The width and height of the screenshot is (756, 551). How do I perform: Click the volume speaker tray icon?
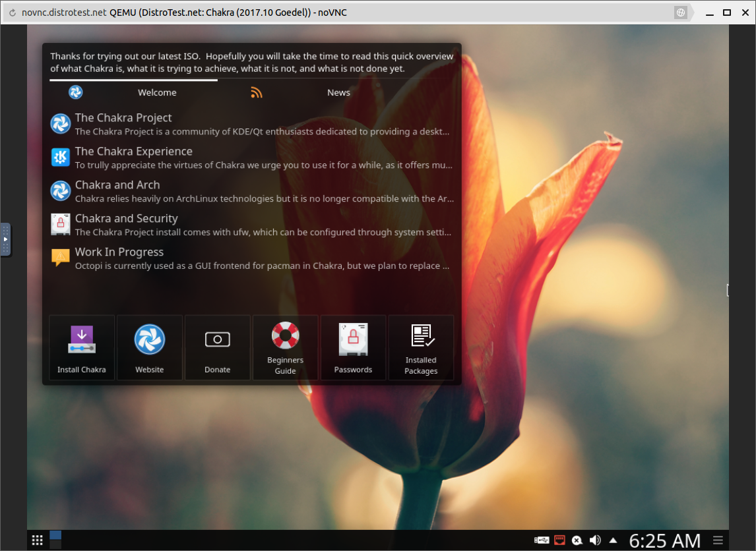(595, 540)
